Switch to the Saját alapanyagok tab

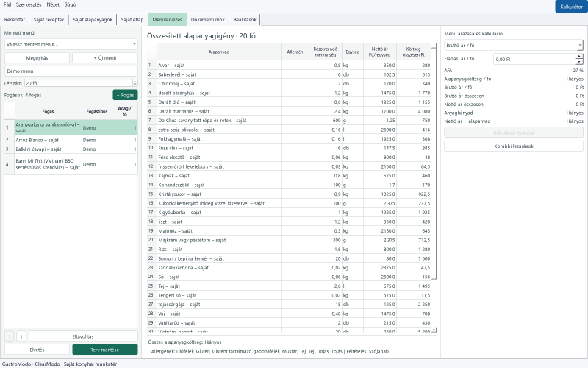coord(93,20)
